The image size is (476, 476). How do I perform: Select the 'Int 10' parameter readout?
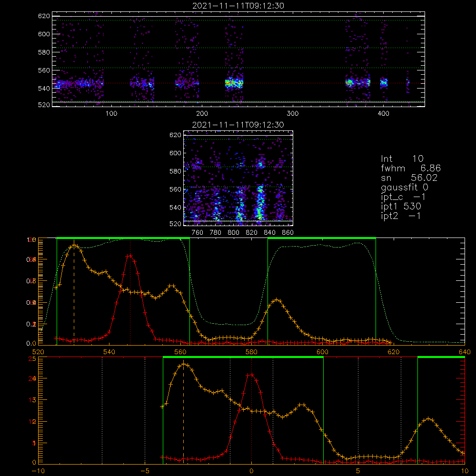(402, 159)
